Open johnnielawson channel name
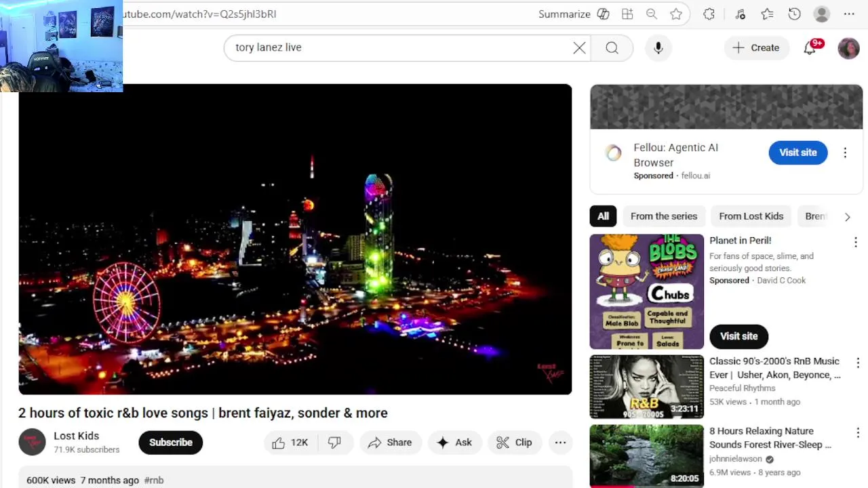The width and height of the screenshot is (868, 488). click(735, 459)
